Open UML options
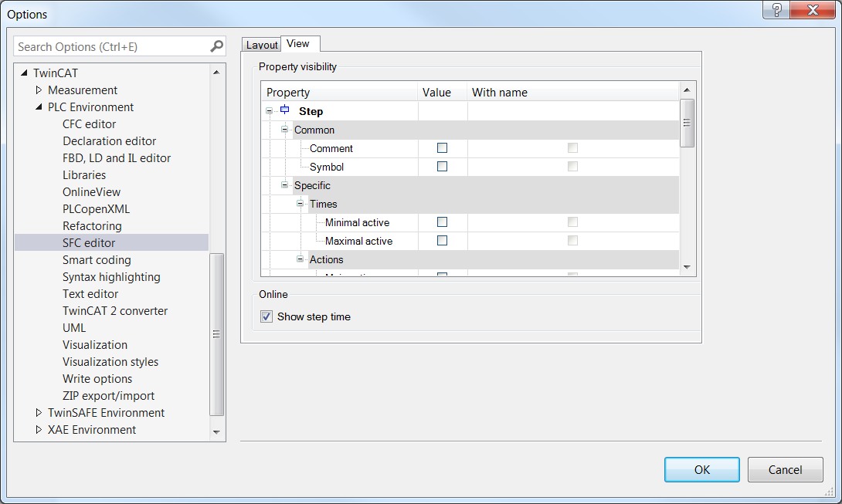 [74, 328]
